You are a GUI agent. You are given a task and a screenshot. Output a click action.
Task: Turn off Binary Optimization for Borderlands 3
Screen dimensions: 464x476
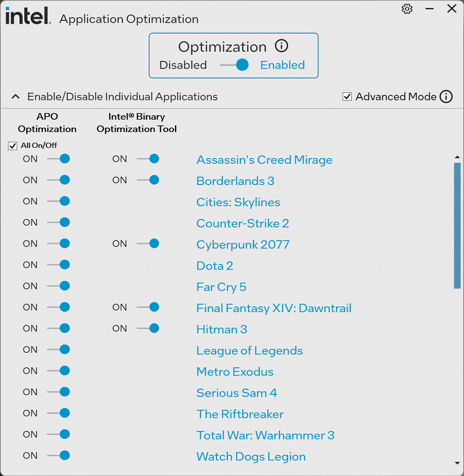point(148,180)
